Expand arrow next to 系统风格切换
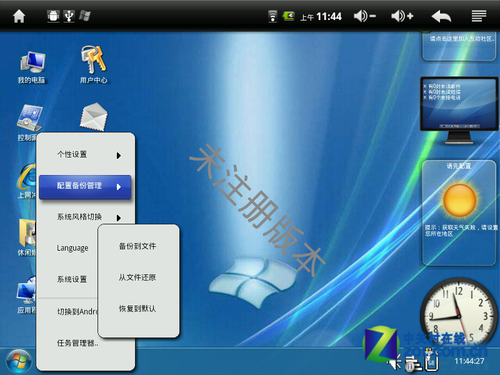 click(119, 218)
